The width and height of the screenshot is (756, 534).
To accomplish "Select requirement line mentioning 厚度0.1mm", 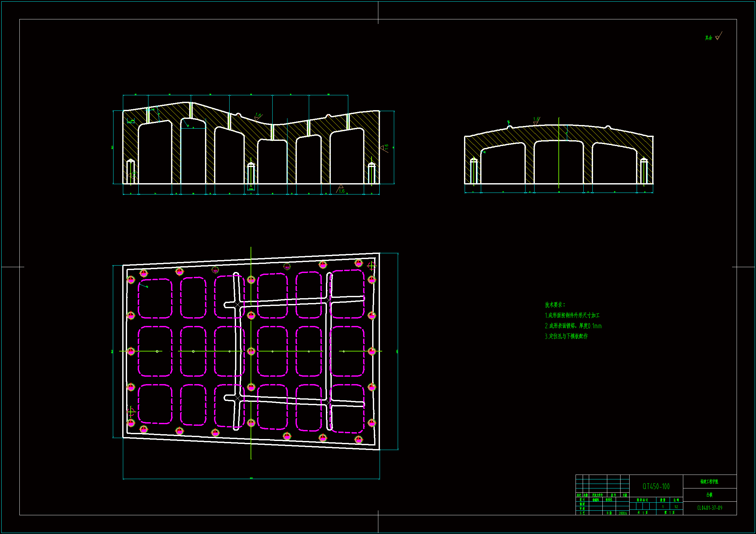I will pos(573,326).
